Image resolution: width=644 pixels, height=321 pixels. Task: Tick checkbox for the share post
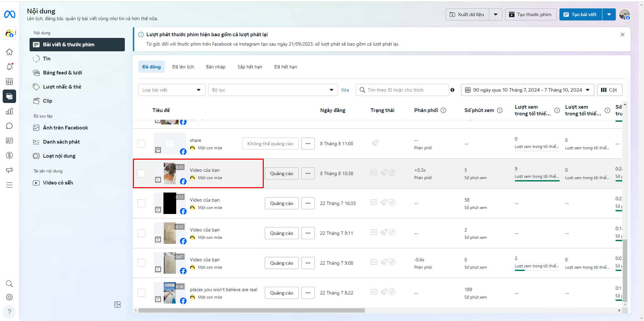point(141,144)
